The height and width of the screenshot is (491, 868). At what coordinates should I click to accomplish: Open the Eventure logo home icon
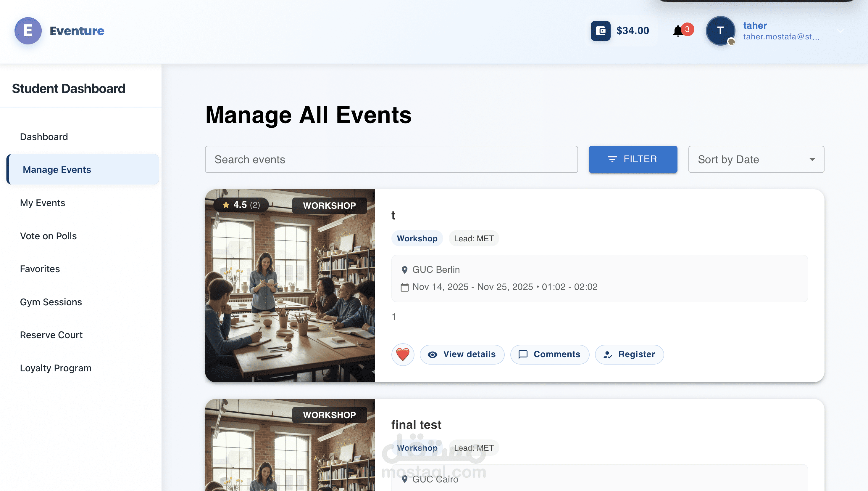(x=28, y=31)
